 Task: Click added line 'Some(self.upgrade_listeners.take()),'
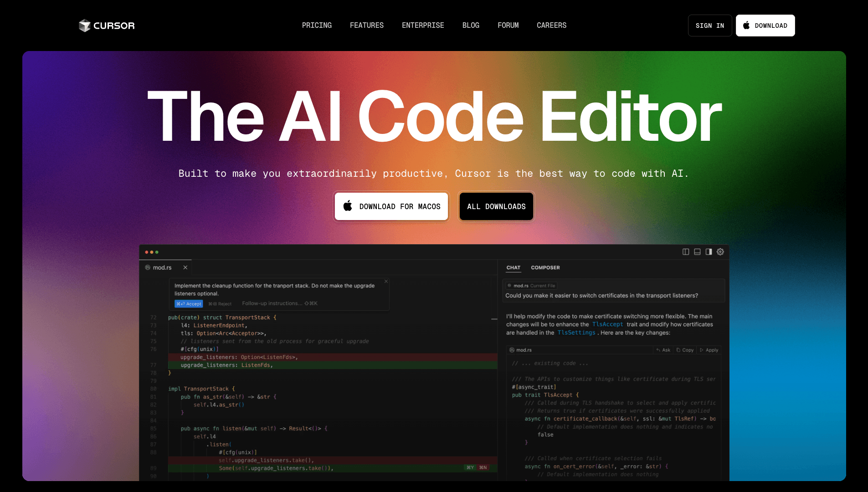(x=276, y=468)
